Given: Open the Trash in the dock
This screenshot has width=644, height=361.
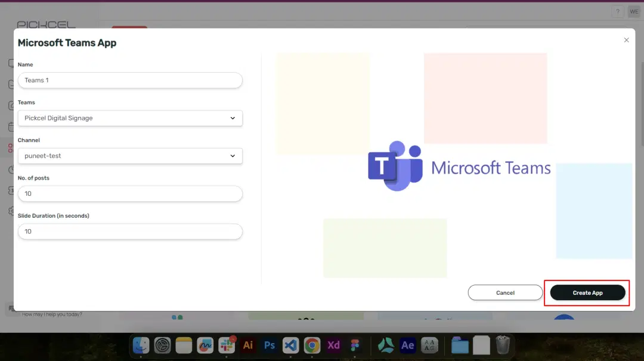Looking at the screenshot, I should click(503, 345).
